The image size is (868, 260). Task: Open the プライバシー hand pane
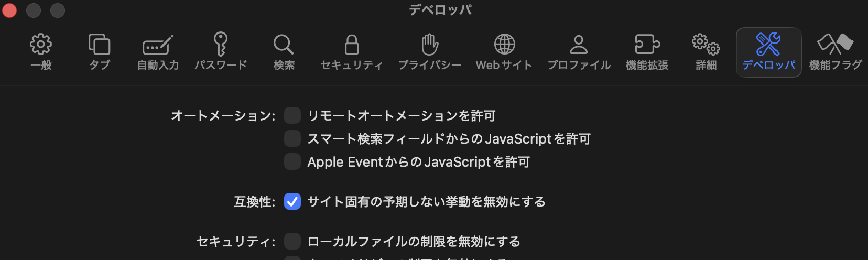pos(430,52)
